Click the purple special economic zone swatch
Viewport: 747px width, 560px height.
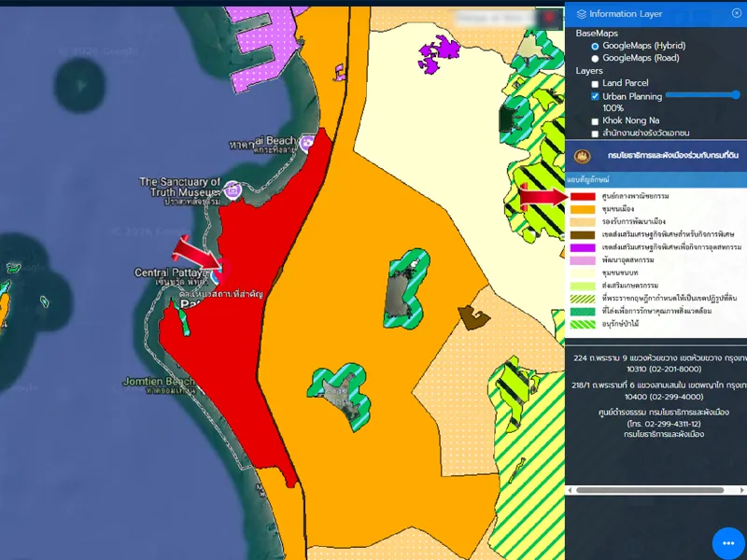pyautogui.click(x=584, y=246)
